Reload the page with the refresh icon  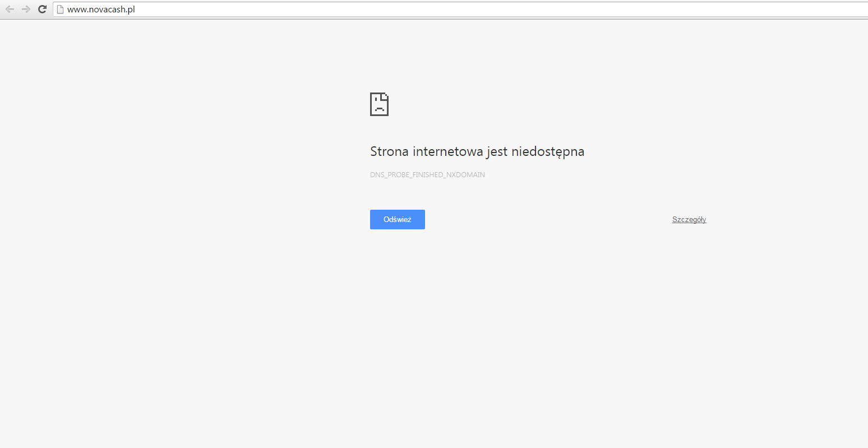(42, 9)
